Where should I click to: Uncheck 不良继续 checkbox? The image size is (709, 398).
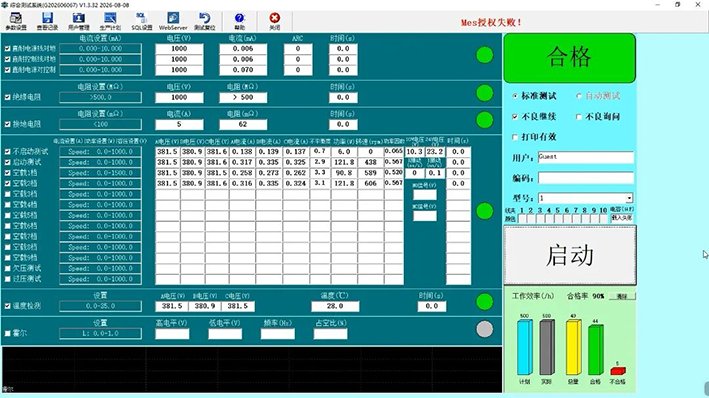click(515, 117)
